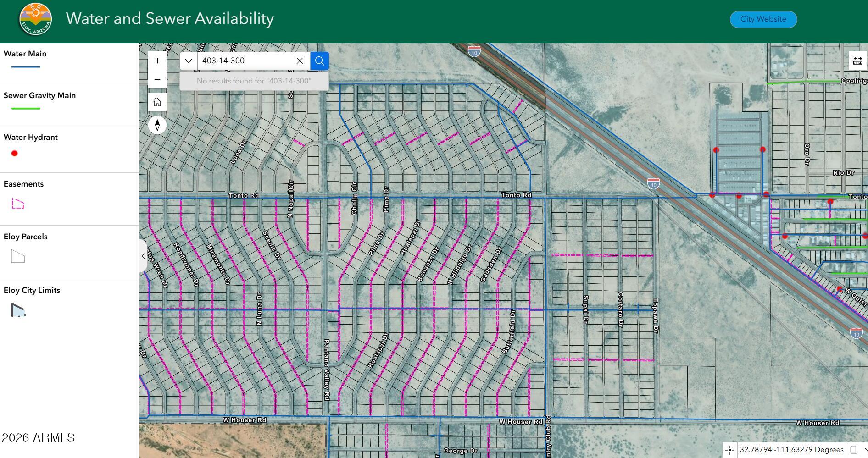
Task: Click the Rio Dr street label
Action: tap(844, 173)
